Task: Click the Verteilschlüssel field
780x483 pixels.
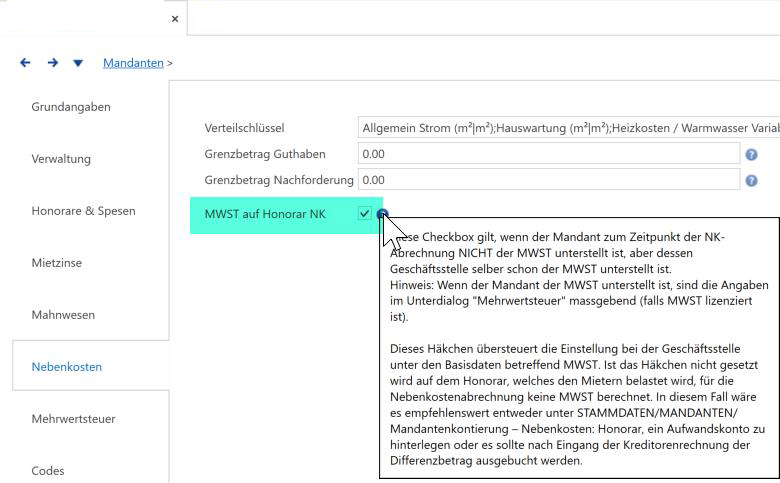Action: coord(569,128)
